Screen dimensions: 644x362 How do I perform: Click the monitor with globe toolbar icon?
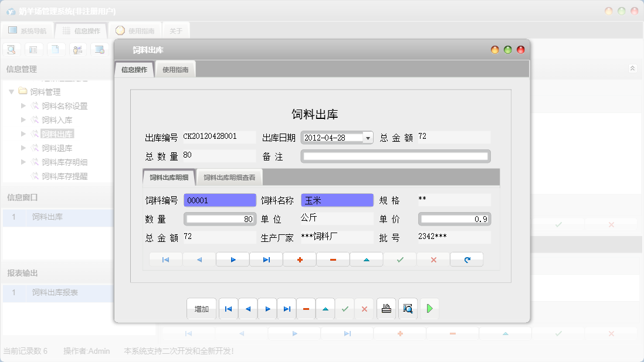coord(99,49)
